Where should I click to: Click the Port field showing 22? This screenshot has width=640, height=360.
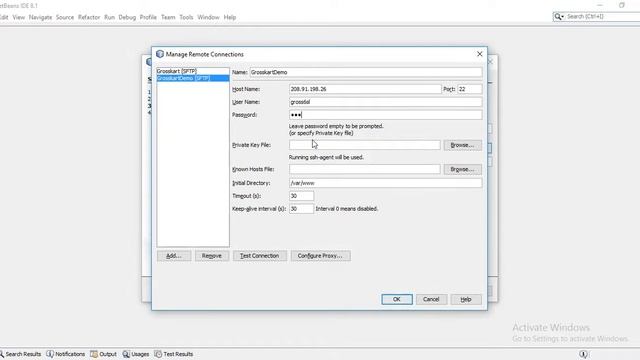pyautogui.click(x=469, y=89)
